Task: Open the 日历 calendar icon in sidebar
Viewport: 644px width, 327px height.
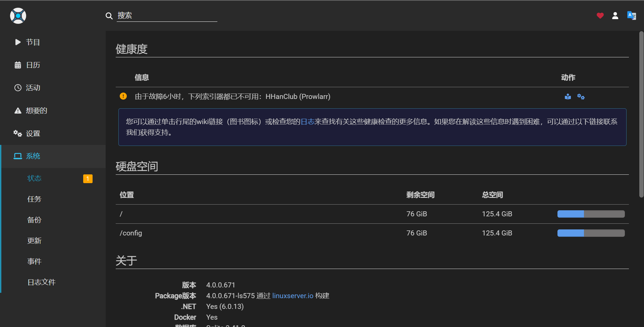Action: [x=18, y=65]
